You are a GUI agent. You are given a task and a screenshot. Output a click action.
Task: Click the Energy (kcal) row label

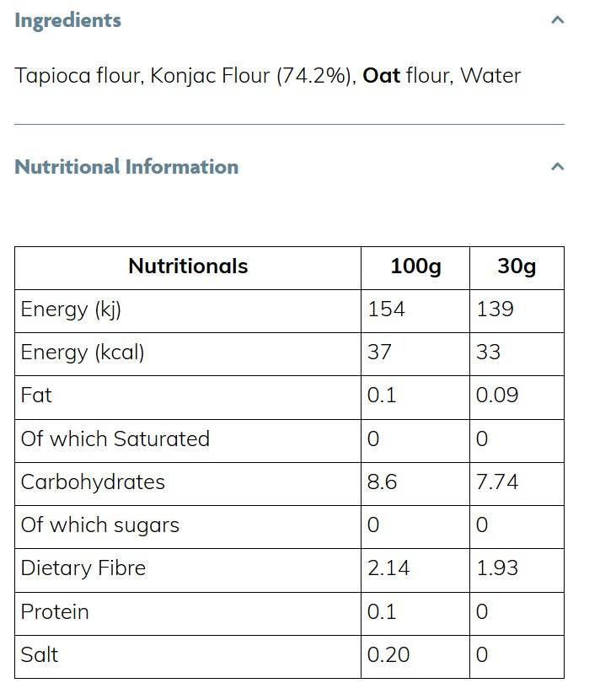(83, 352)
